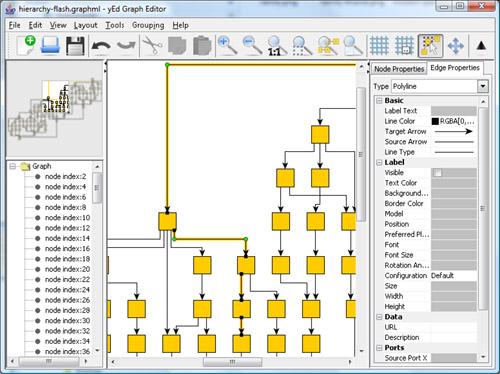Create a new document with the New icon
This screenshot has width=500, height=374.
(x=26, y=46)
